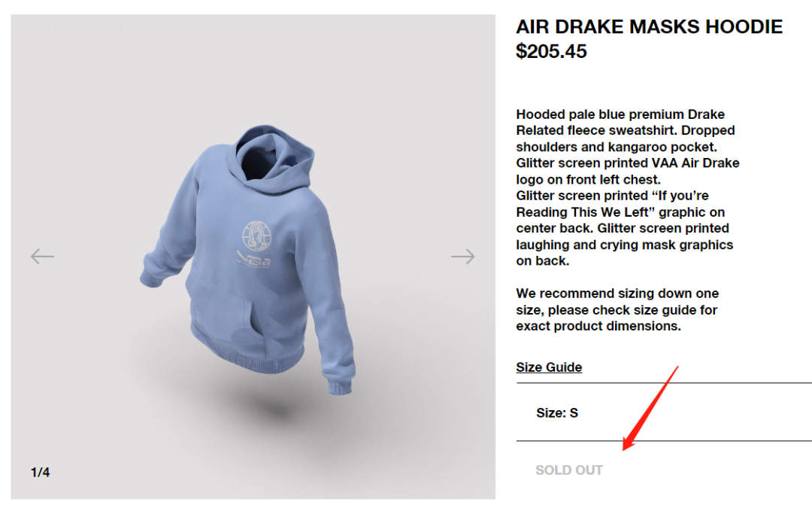Click the greyed-out SOLD OUT button
812x508 pixels.
click(569, 470)
